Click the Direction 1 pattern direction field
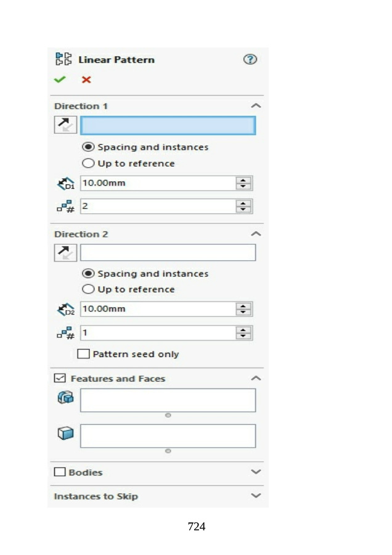 point(168,126)
